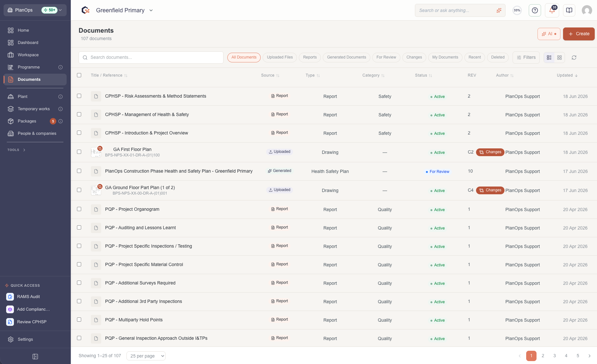This screenshot has height=364, width=597.
Task: Click the Create button
Action: click(579, 34)
